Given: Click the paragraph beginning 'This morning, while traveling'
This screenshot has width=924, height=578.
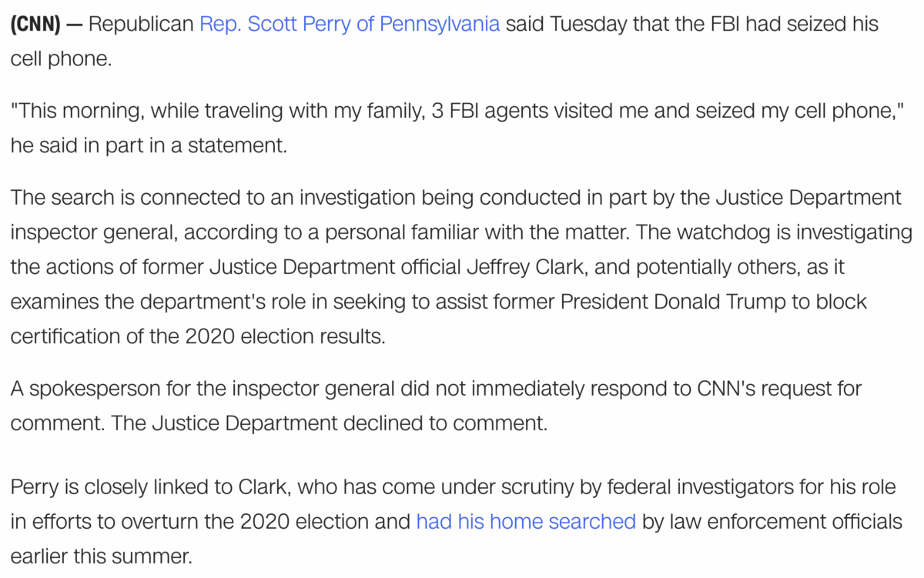Looking at the screenshot, I should coord(457,128).
